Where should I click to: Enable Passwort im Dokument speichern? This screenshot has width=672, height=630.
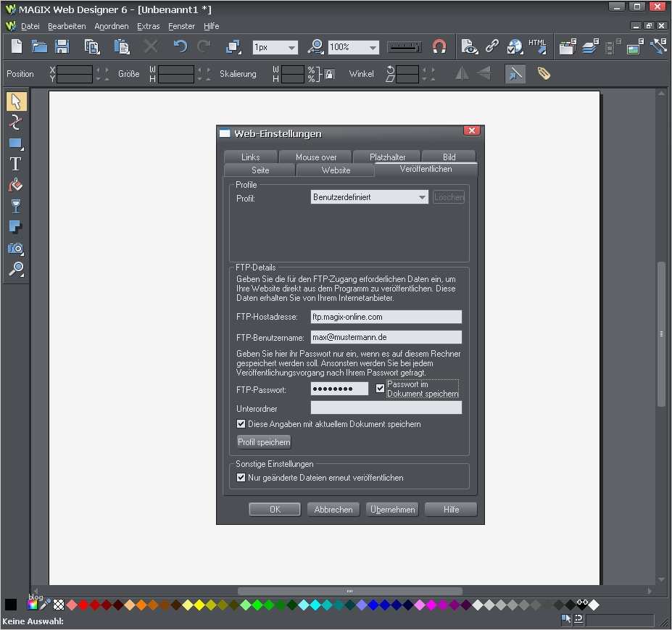(x=380, y=389)
